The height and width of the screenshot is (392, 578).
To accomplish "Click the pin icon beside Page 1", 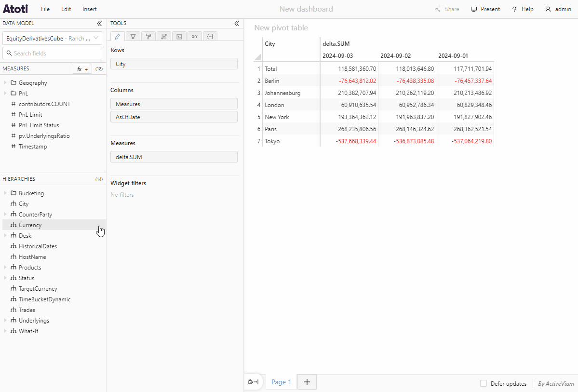I will coord(253,382).
